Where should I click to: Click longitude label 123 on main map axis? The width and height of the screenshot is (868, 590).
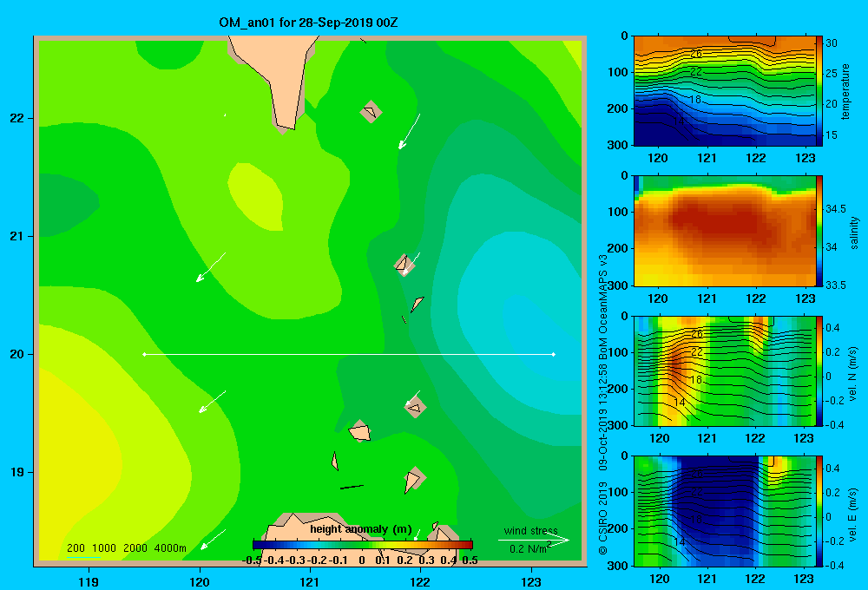click(x=531, y=581)
